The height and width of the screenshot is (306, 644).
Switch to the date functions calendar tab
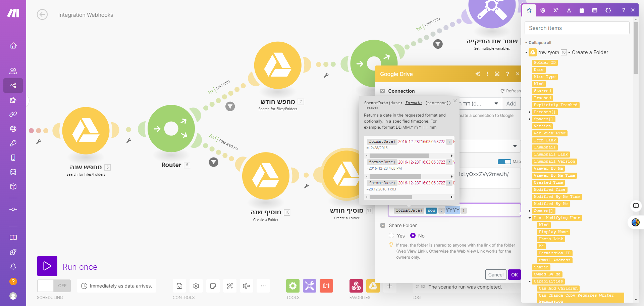click(x=582, y=10)
